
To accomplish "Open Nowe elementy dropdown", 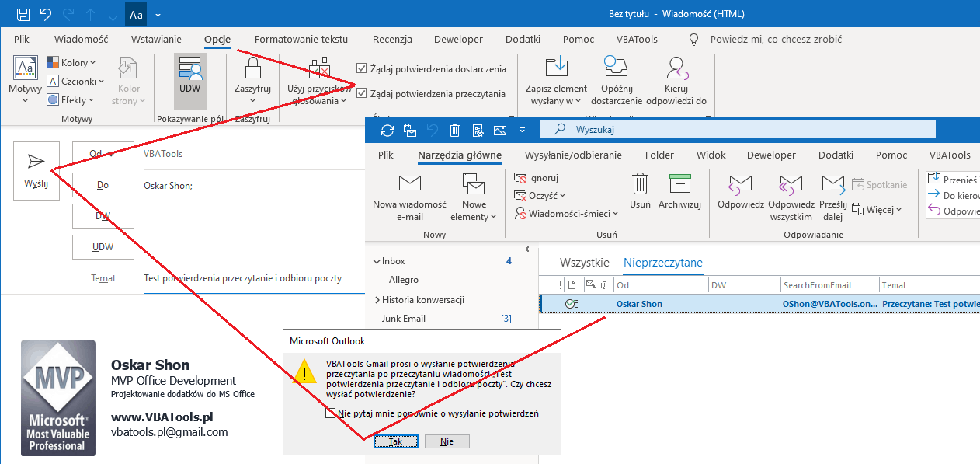I will click(x=473, y=197).
